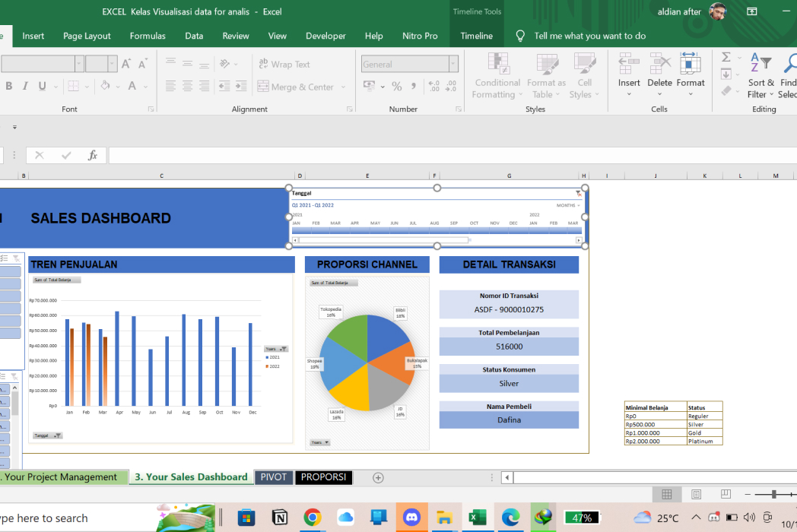Click the Insert cells button

(629, 74)
